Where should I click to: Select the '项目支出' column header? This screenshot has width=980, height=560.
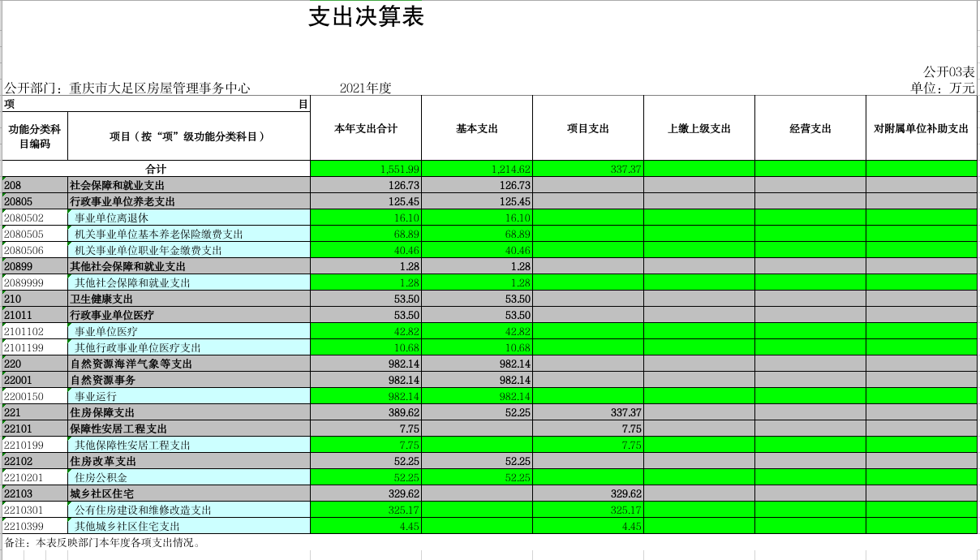point(588,128)
